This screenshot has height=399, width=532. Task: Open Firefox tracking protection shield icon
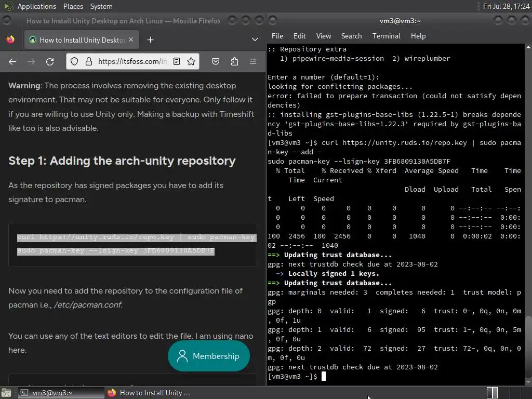click(x=74, y=61)
